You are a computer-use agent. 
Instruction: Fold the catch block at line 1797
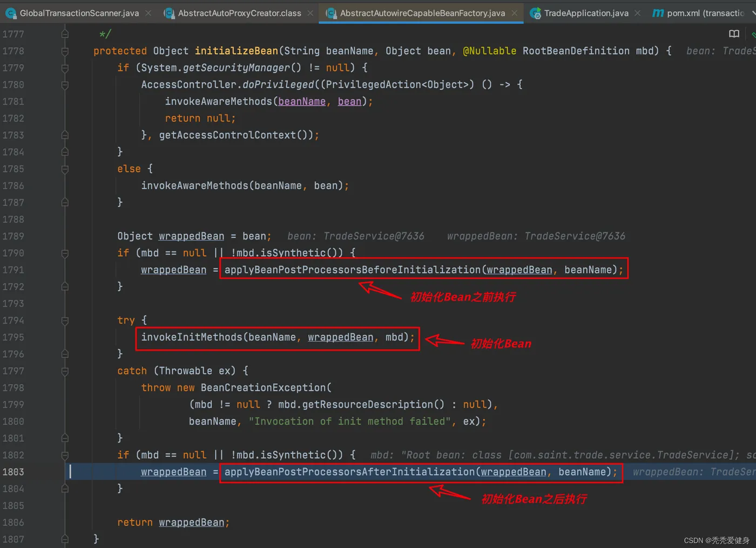[65, 371]
